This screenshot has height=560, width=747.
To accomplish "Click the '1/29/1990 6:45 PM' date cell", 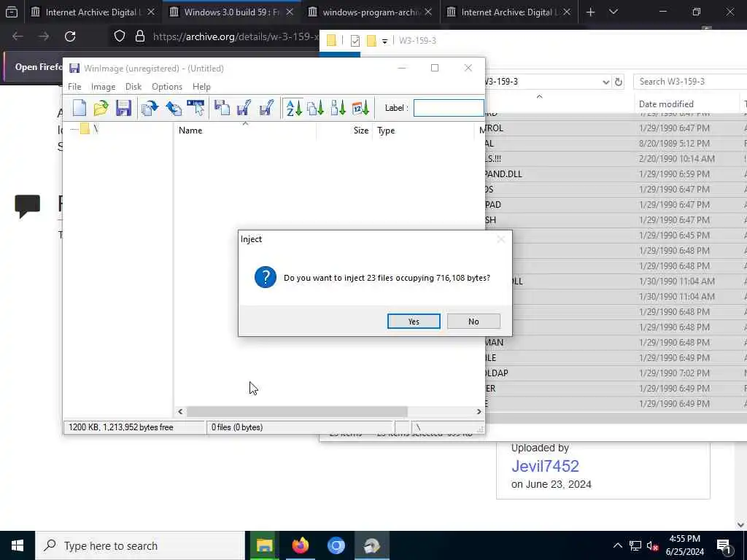I will coord(674,236).
